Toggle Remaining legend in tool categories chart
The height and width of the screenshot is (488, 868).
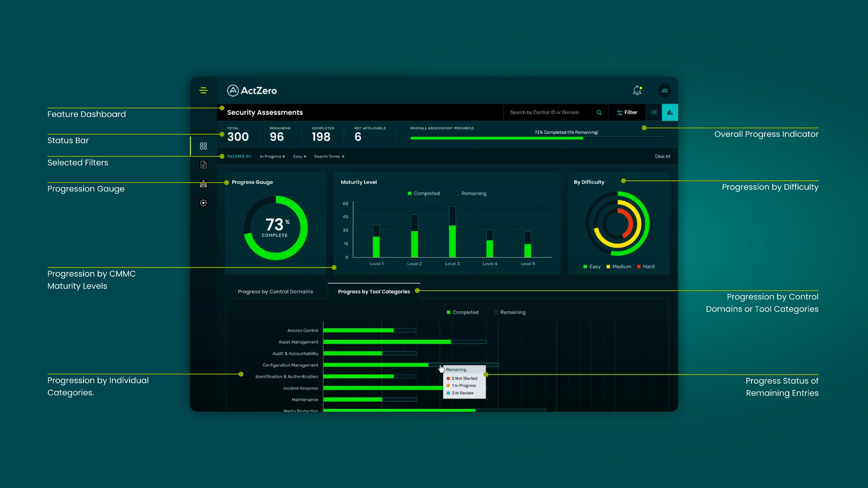tap(510, 312)
